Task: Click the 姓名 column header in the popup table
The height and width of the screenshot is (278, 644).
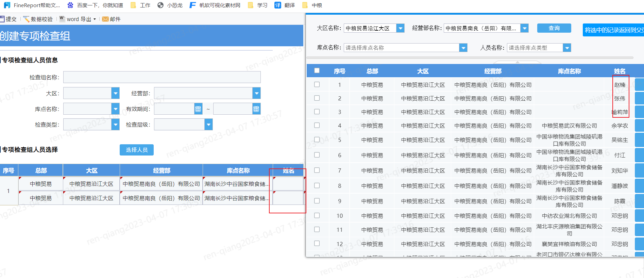Action: (x=620, y=71)
